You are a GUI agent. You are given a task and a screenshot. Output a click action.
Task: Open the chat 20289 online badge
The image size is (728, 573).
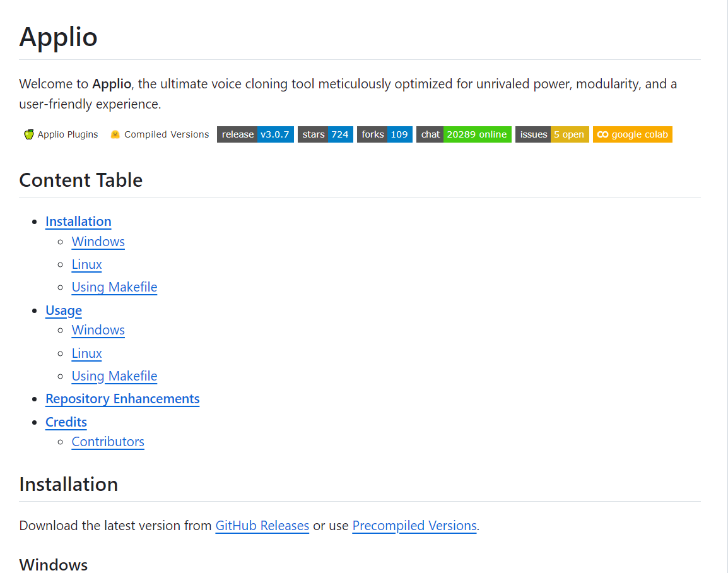click(x=464, y=134)
